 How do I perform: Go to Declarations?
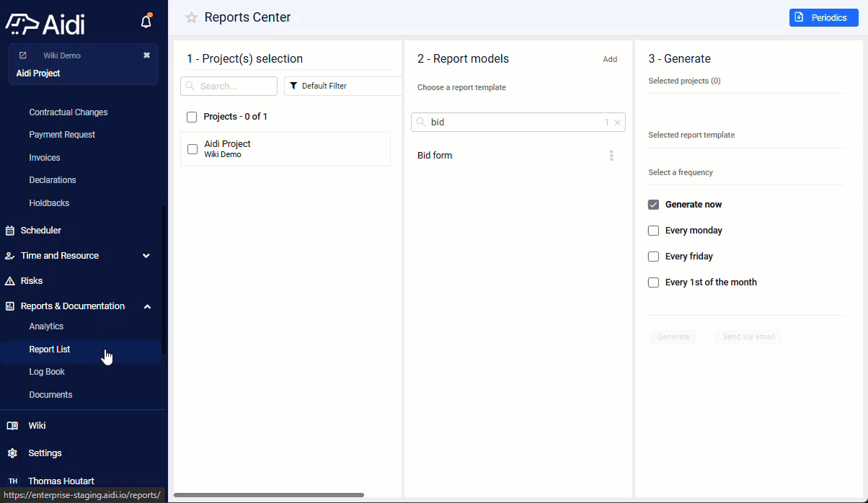[53, 180]
